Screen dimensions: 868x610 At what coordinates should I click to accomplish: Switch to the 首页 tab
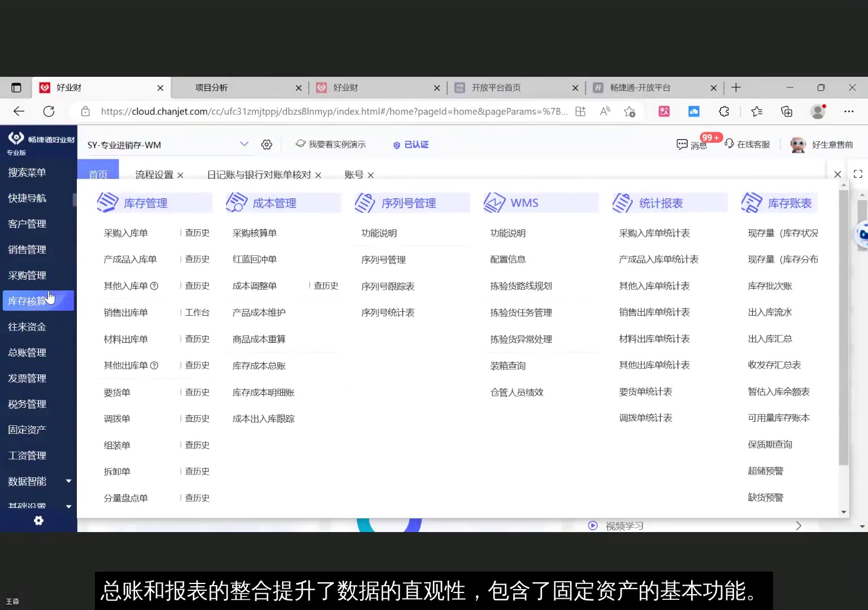point(98,175)
